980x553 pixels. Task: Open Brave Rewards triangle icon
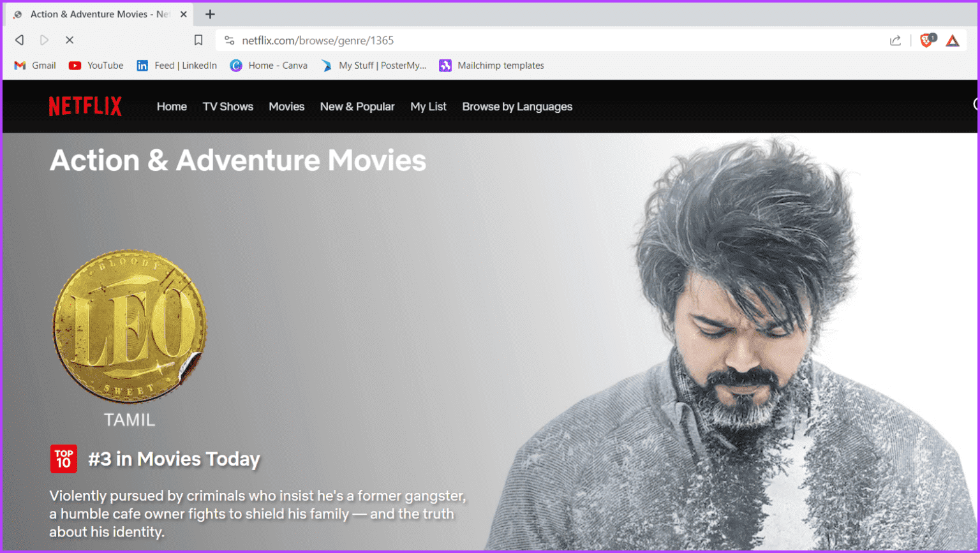click(x=953, y=41)
